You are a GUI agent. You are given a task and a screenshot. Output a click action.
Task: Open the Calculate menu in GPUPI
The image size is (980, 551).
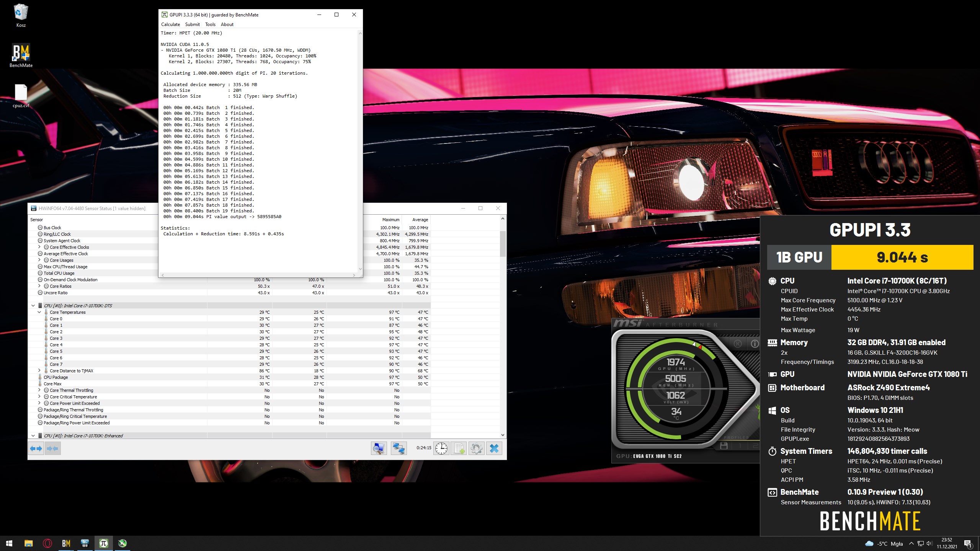pyautogui.click(x=170, y=24)
